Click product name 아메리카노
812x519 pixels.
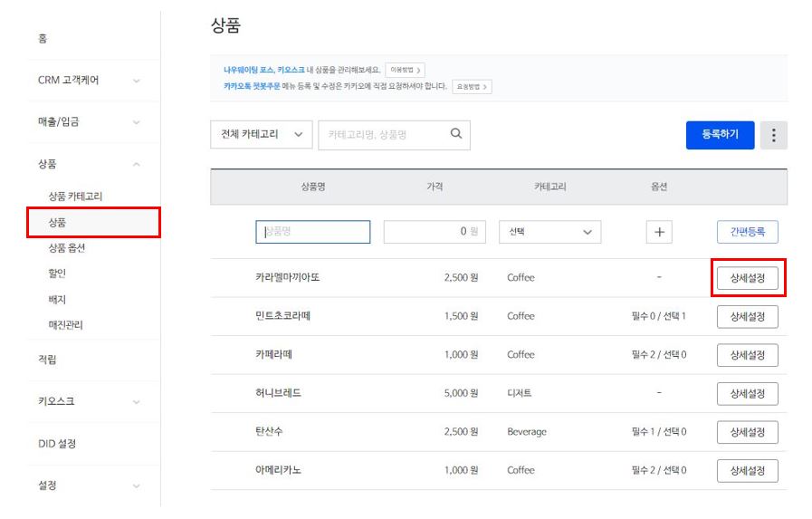point(278,470)
